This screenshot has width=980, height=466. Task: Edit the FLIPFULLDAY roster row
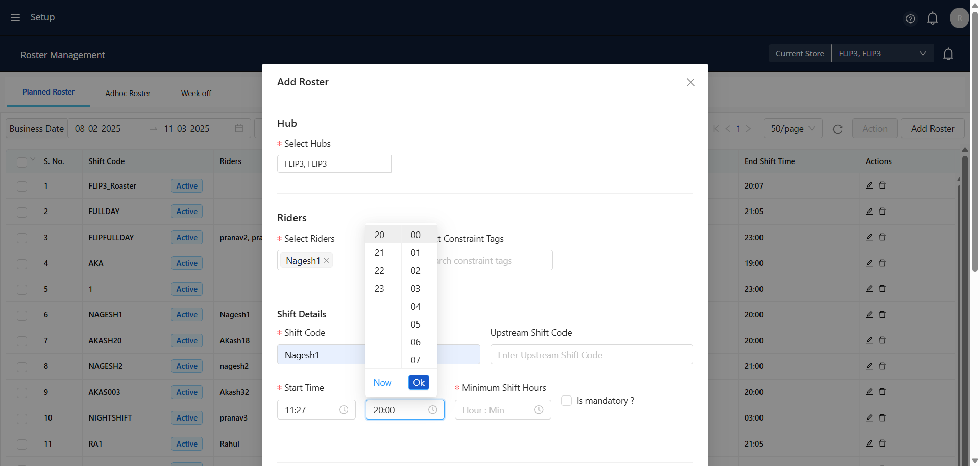(869, 237)
